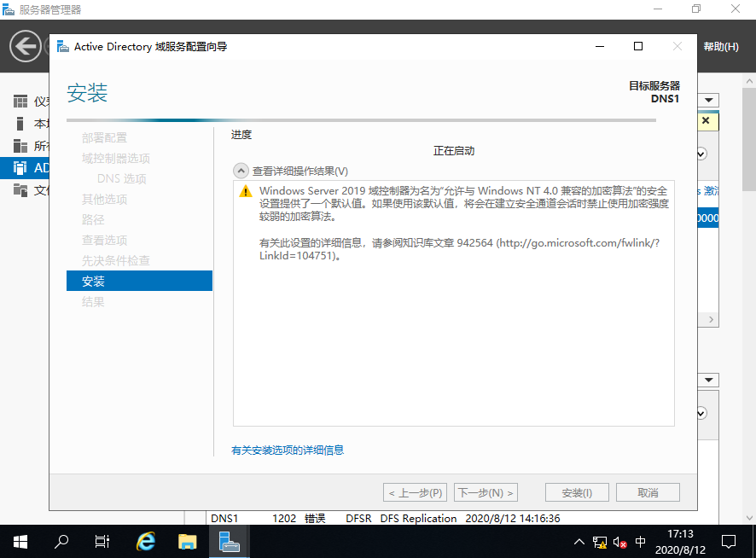The image size is (756, 558).
Task: Expand the upper round chevron in Server Manager
Action: [701, 154]
